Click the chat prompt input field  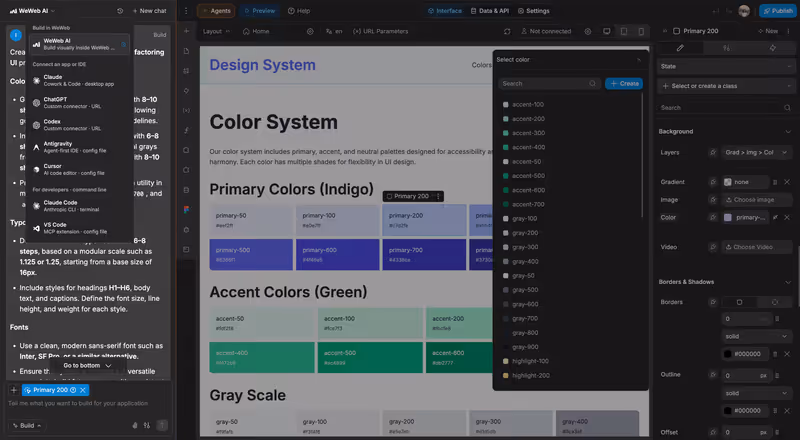click(x=87, y=403)
